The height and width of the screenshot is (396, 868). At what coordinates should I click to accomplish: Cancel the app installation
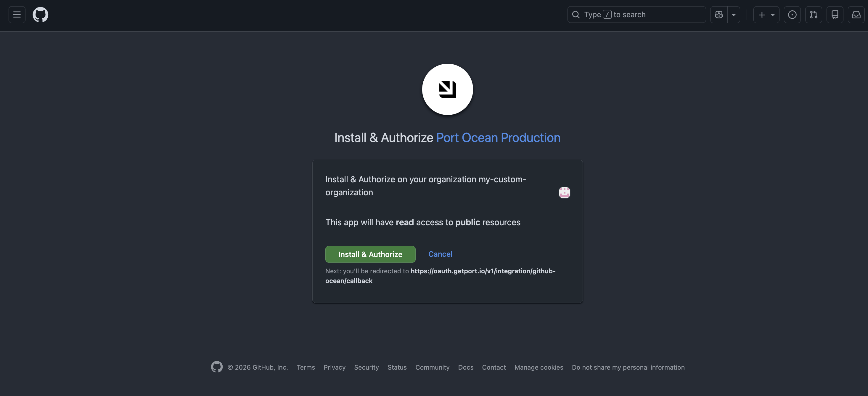(440, 254)
